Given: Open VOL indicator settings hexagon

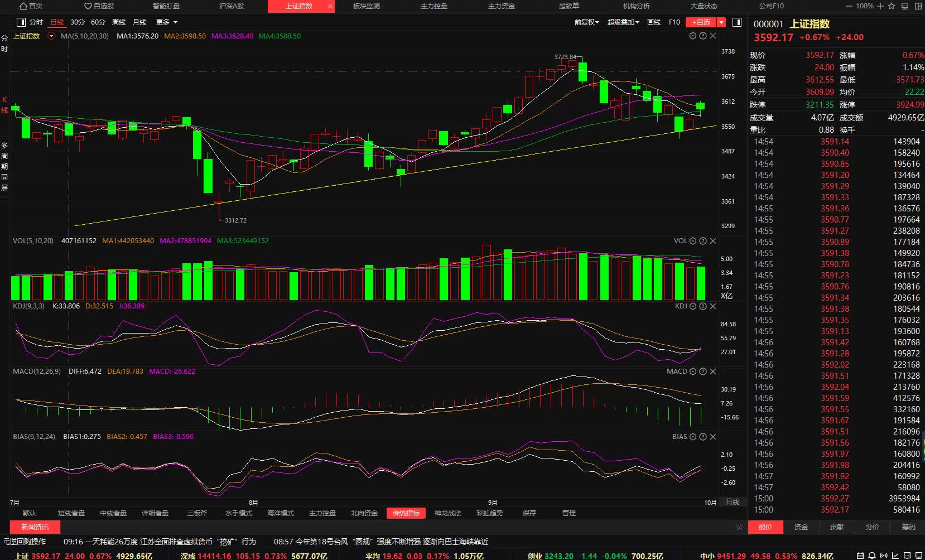Looking at the screenshot, I should 693,241.
